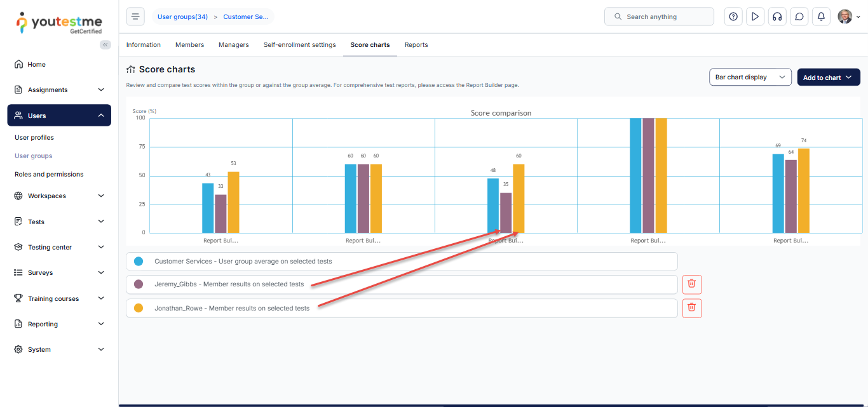Click the hamburger menu icon
Image resolution: width=868 pixels, height=407 pixels.
click(x=135, y=17)
